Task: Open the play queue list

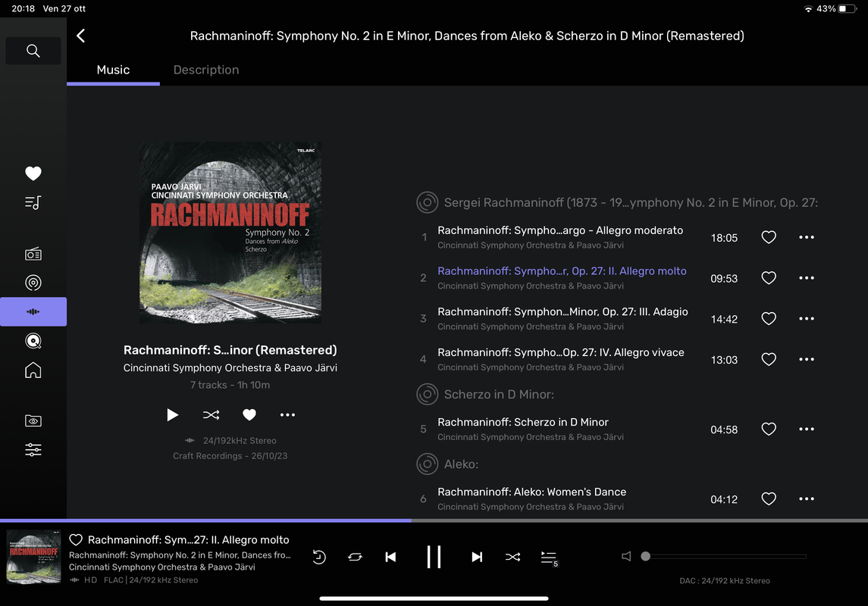Action: (x=549, y=558)
